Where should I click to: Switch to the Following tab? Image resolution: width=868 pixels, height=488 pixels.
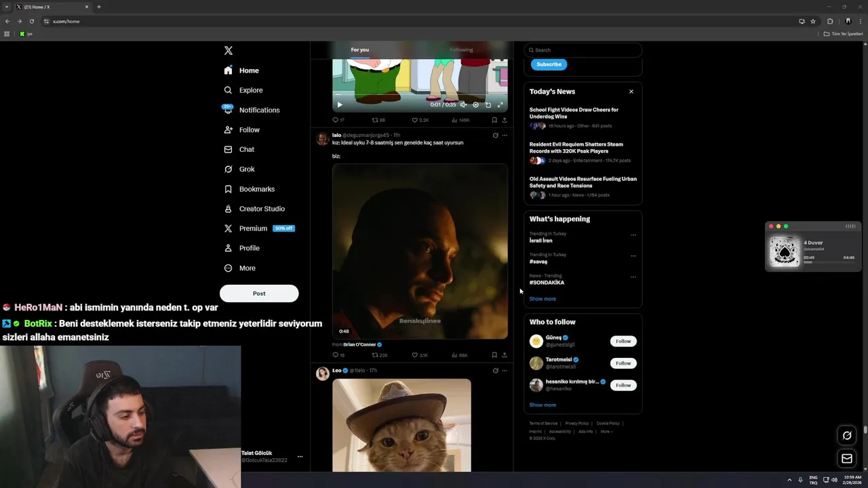pos(461,49)
